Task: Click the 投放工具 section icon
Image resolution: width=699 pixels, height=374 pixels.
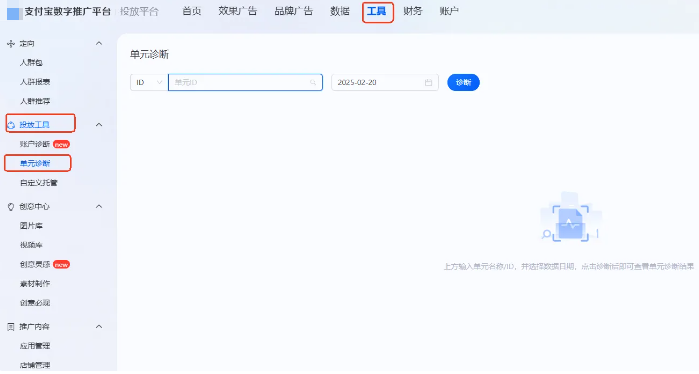Action: pos(12,125)
